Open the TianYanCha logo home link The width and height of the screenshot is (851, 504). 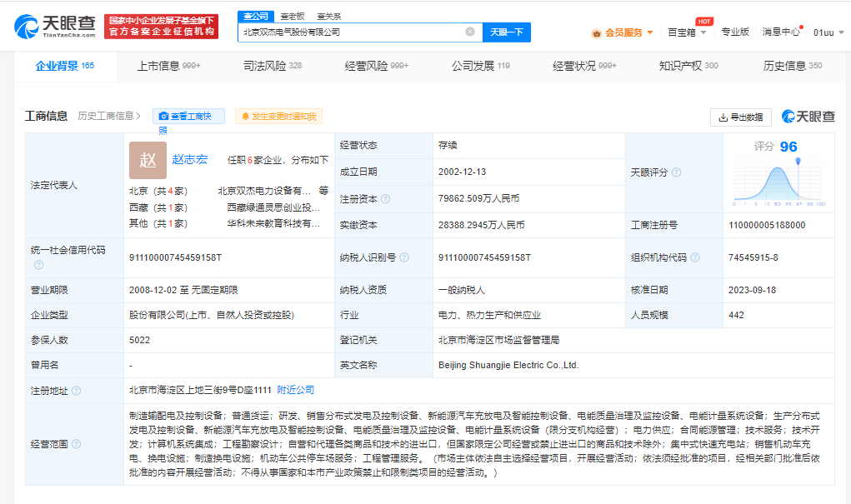[55, 26]
